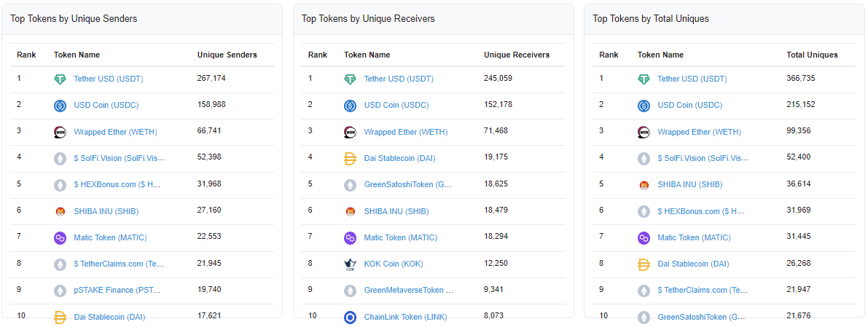Open Wrapped Ether (WETH) link in Unique Senders
The width and height of the screenshot is (868, 327).
116,133
